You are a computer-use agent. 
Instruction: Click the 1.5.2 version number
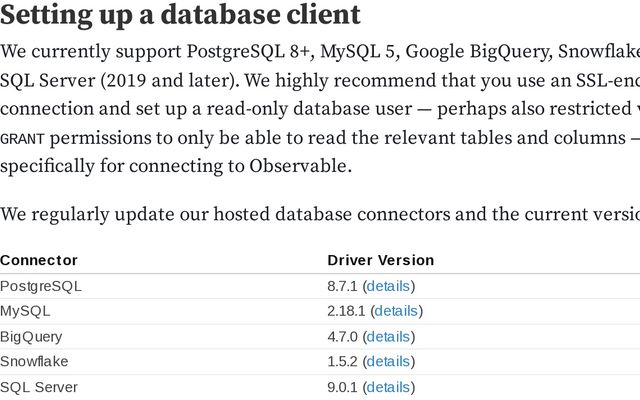[342, 361]
